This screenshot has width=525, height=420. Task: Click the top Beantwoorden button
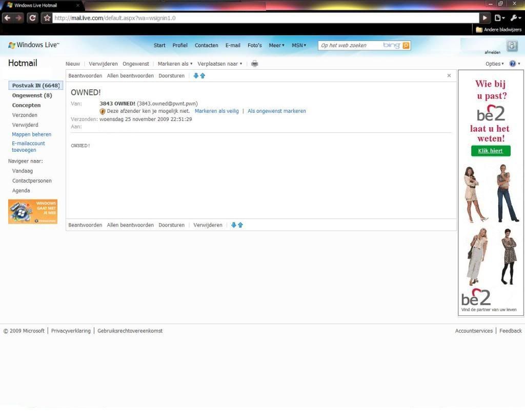(x=85, y=76)
